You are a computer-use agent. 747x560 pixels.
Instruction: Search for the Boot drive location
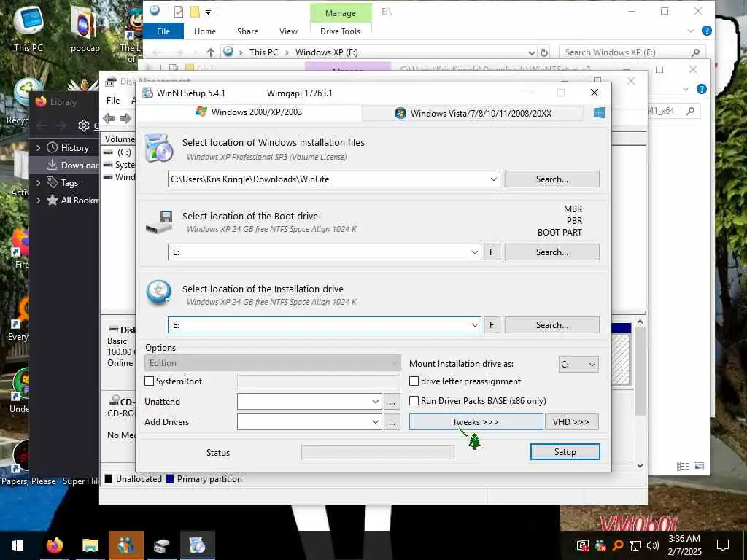pyautogui.click(x=551, y=252)
